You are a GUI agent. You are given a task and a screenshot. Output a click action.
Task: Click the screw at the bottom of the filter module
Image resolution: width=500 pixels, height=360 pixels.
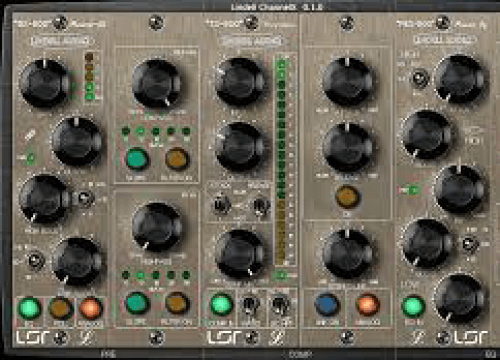(x=156, y=338)
